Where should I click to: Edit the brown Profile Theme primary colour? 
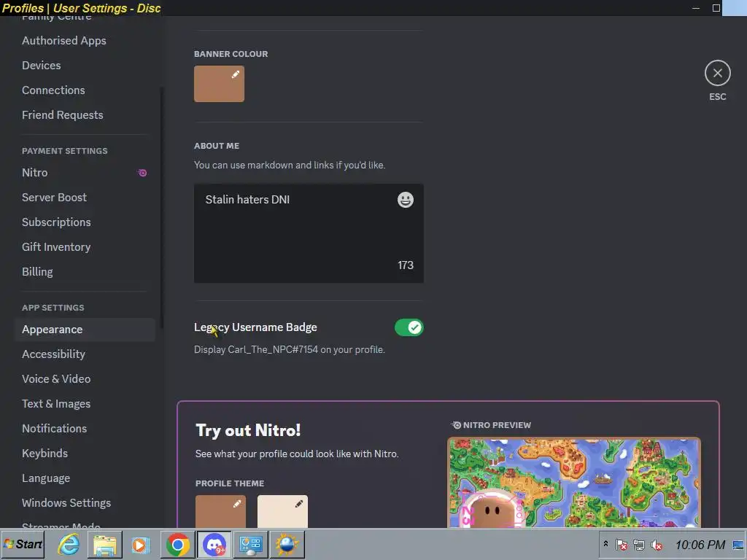coord(220,511)
